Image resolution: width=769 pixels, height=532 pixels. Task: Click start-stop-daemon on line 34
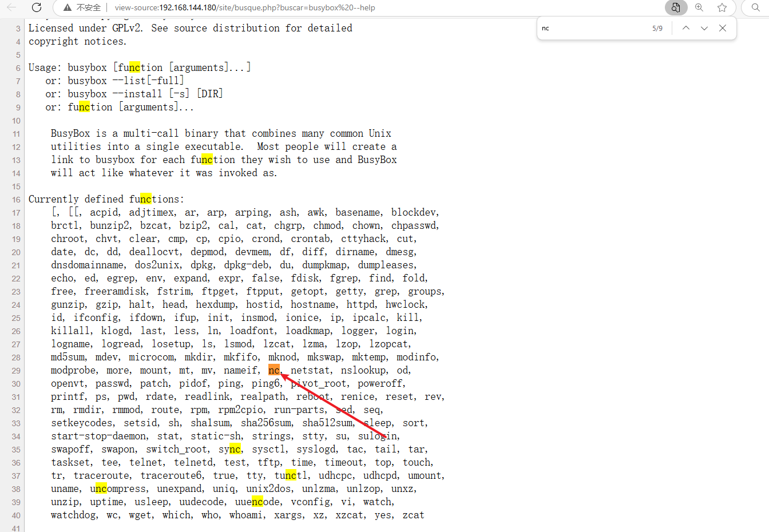98,436
